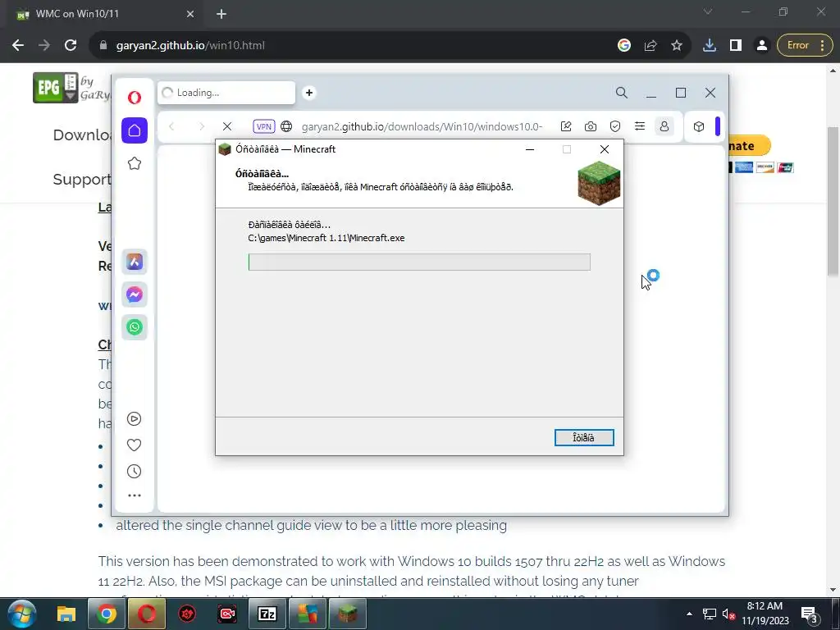
Task: Open a new Chrome tab
Action: [x=221, y=15]
